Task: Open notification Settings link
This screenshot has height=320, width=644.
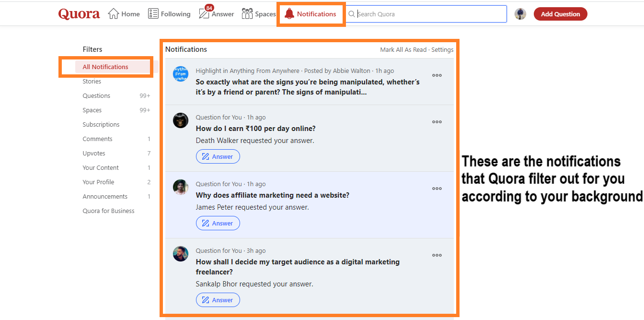Action: [x=442, y=49]
